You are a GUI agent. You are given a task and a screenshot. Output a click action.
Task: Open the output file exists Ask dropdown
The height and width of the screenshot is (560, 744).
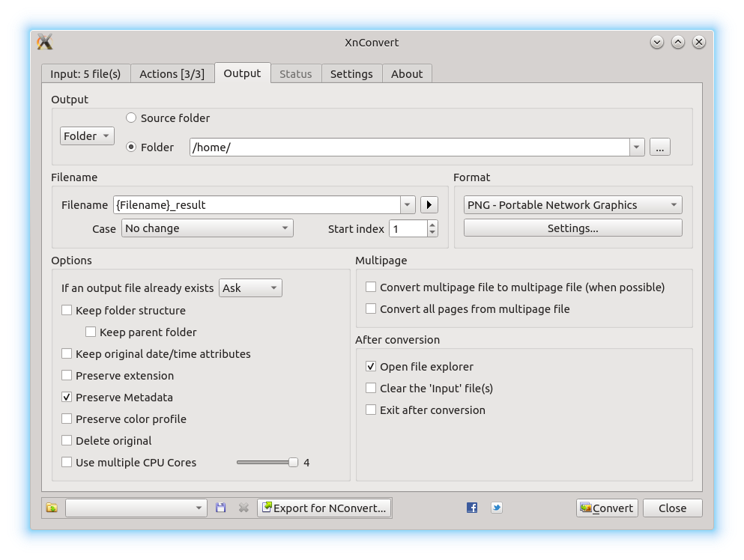[250, 287]
